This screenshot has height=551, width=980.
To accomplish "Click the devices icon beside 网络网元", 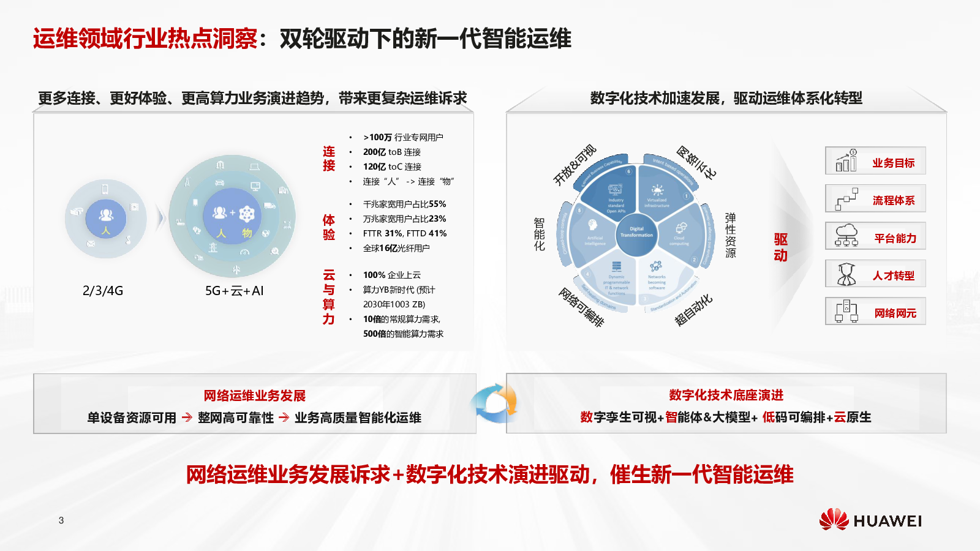I will pos(846,312).
